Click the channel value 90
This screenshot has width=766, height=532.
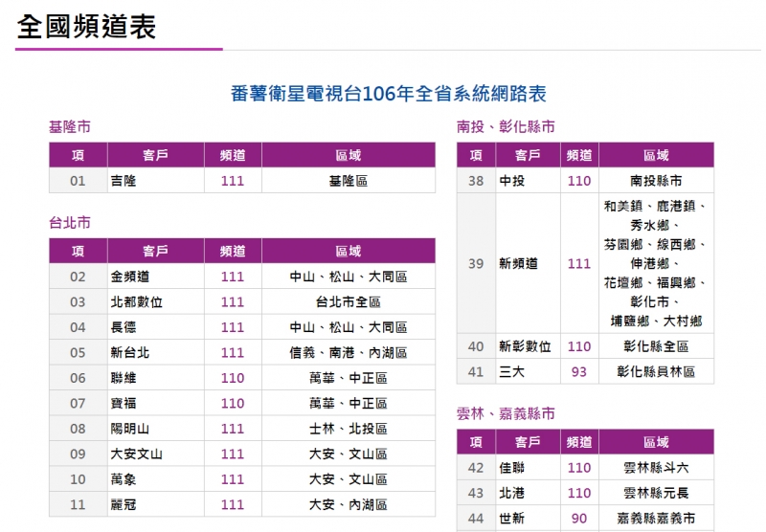click(x=579, y=519)
